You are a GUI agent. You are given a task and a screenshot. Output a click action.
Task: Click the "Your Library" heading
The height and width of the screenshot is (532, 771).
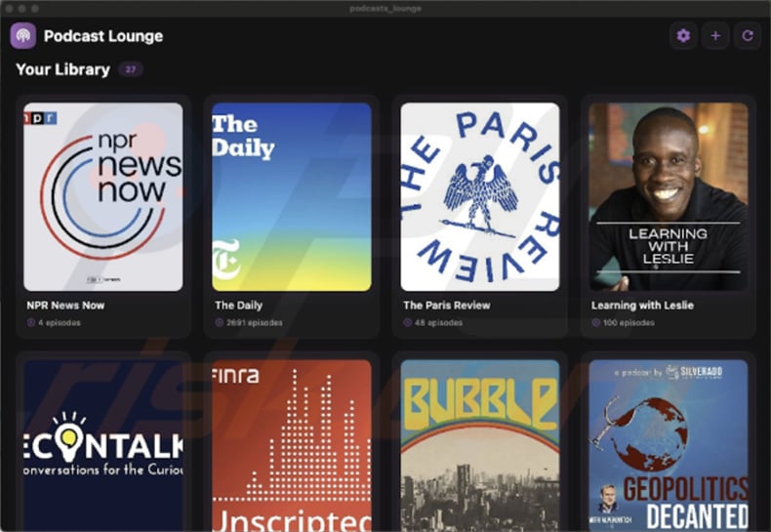click(62, 69)
